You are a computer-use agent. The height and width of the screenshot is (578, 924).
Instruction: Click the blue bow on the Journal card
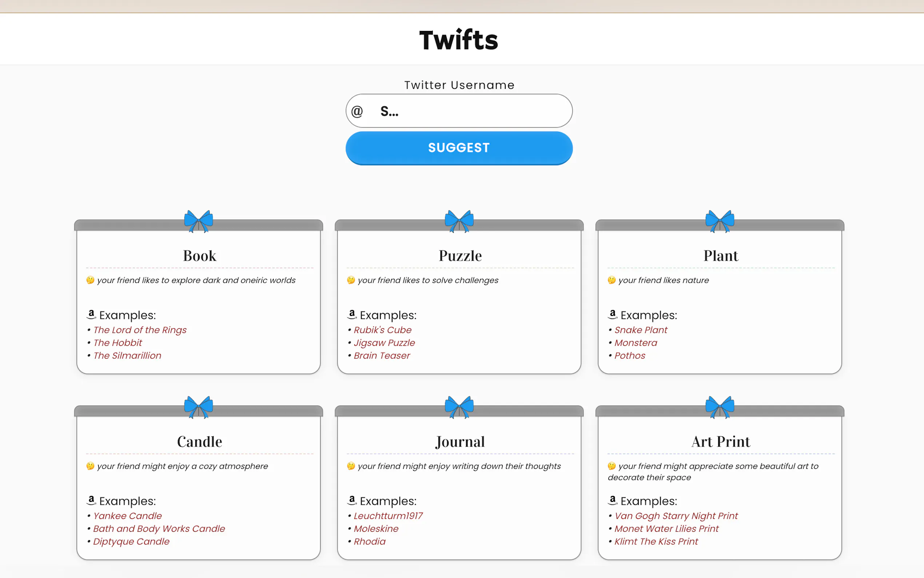click(459, 407)
